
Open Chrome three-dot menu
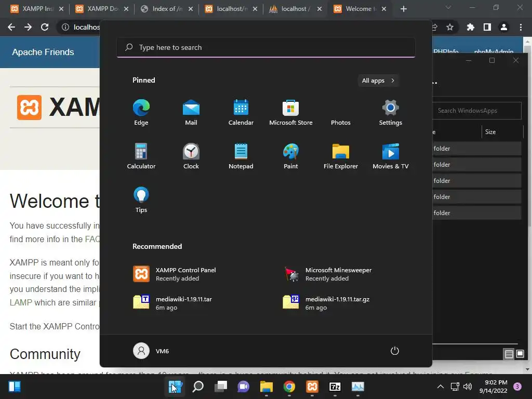tap(521, 27)
